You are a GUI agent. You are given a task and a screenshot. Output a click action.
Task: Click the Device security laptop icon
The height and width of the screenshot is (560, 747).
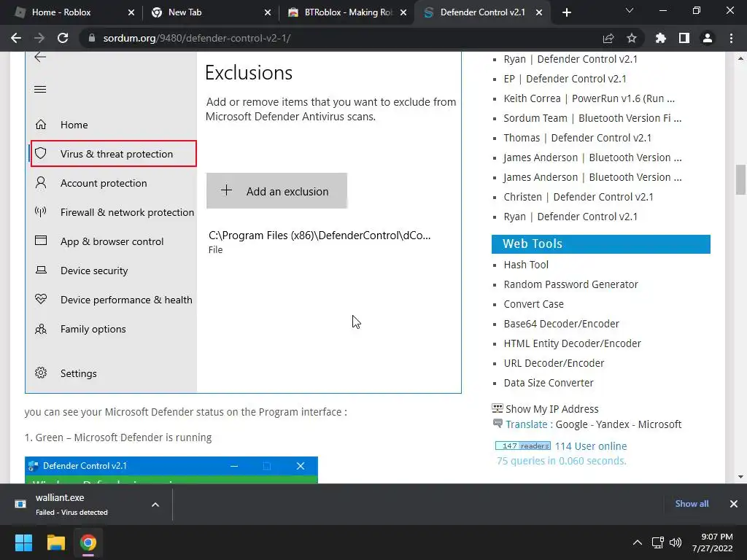41,270
